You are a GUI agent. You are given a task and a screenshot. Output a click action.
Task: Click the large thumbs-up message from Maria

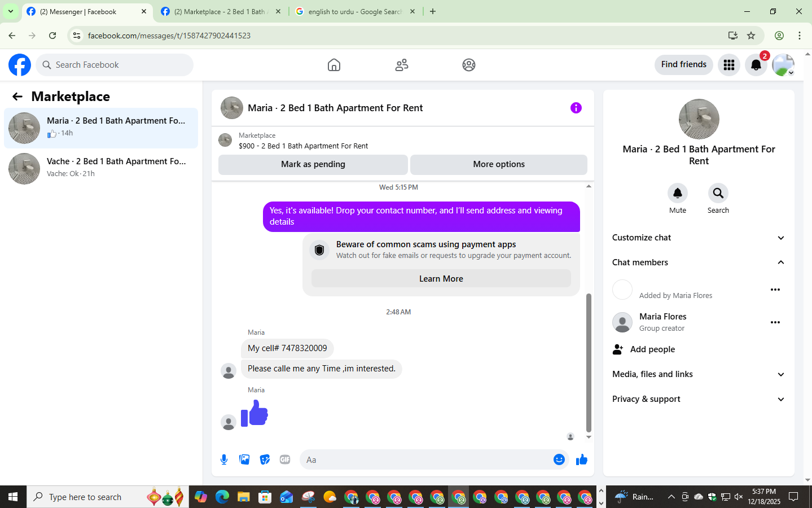(x=254, y=413)
